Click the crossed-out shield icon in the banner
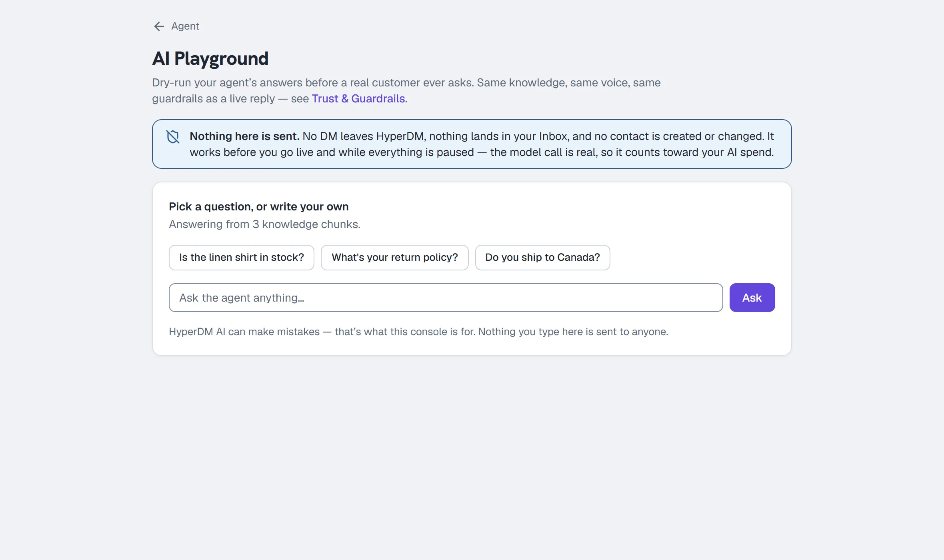944x560 pixels. [173, 137]
